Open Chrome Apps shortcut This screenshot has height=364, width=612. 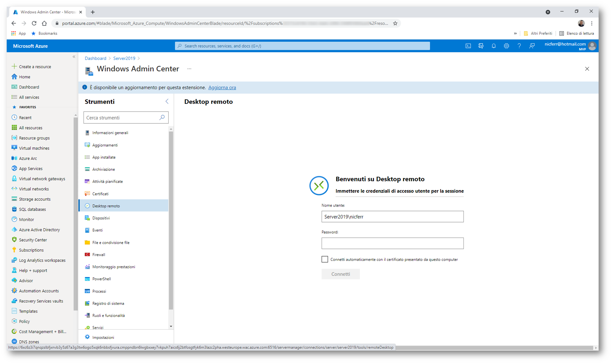(18, 33)
